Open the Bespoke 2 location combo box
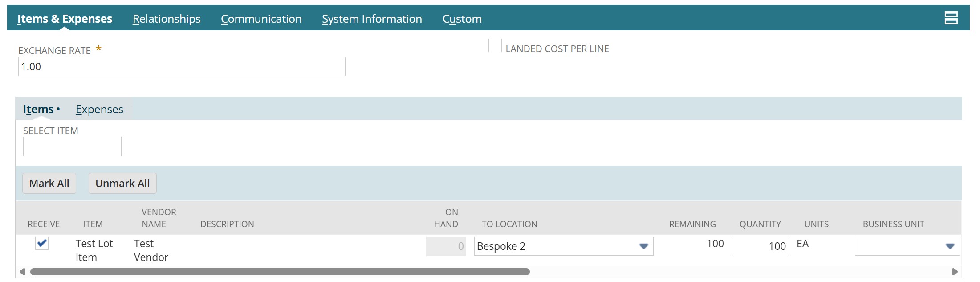Viewport: 980px width, 282px height. click(557, 246)
